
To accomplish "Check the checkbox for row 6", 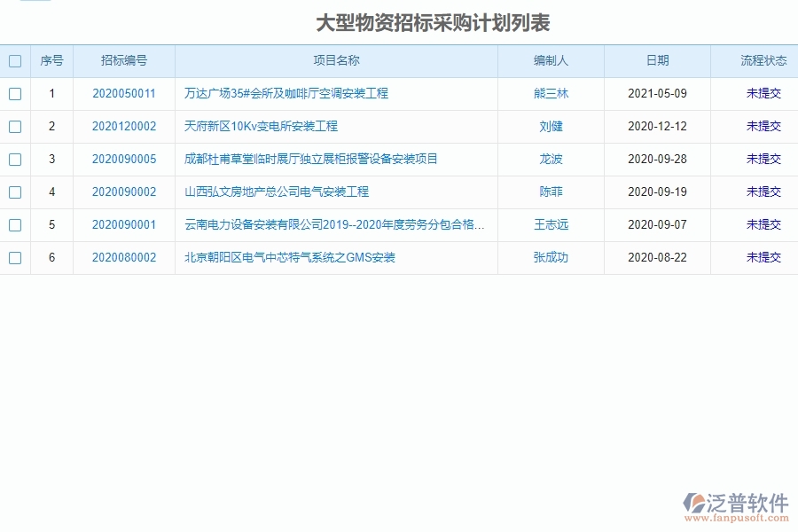I will click(x=15, y=257).
